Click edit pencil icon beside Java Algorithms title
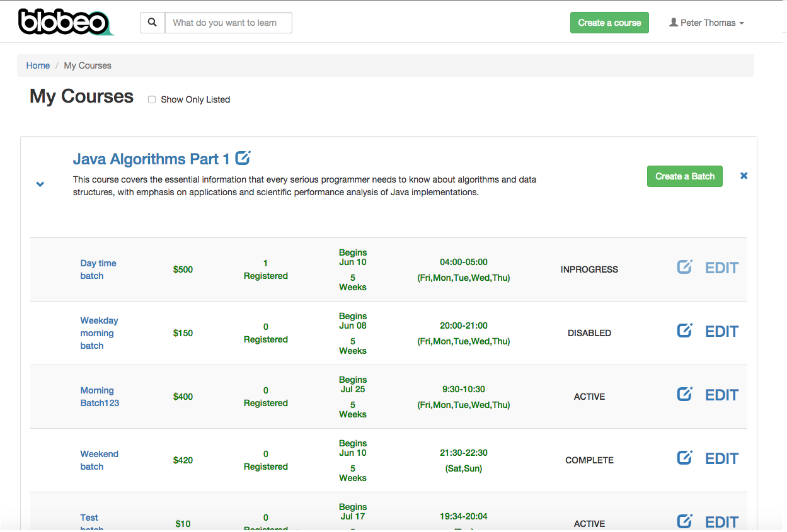 (x=243, y=157)
